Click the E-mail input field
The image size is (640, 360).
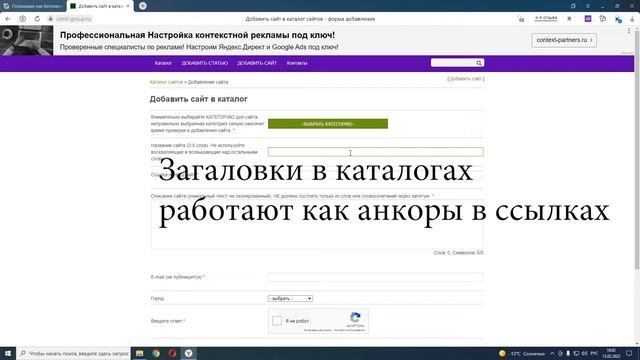376,277
